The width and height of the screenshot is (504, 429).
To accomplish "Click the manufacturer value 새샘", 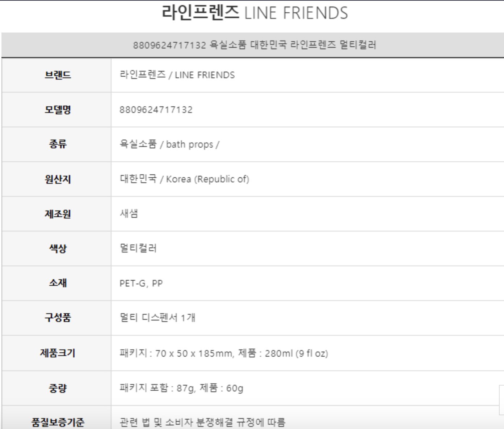I will click(x=129, y=213).
